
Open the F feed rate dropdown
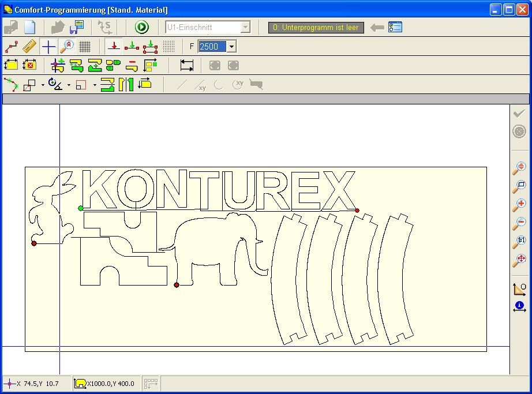[x=231, y=47]
